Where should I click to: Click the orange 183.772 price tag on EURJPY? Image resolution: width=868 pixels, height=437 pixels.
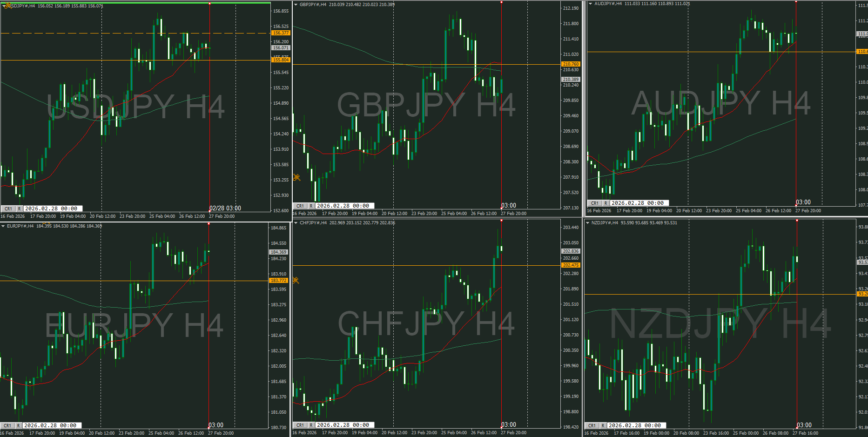tap(279, 281)
